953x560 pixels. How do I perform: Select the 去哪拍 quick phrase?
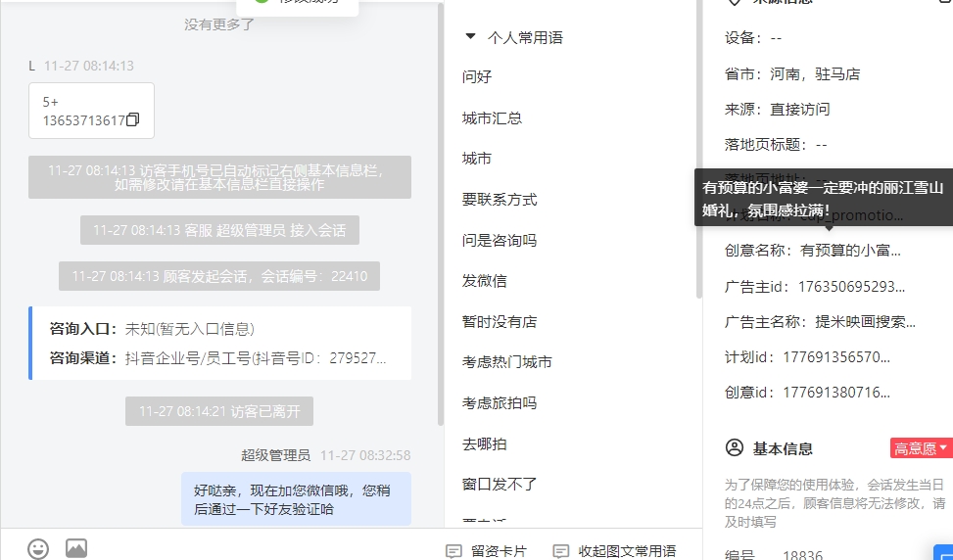[x=485, y=444]
